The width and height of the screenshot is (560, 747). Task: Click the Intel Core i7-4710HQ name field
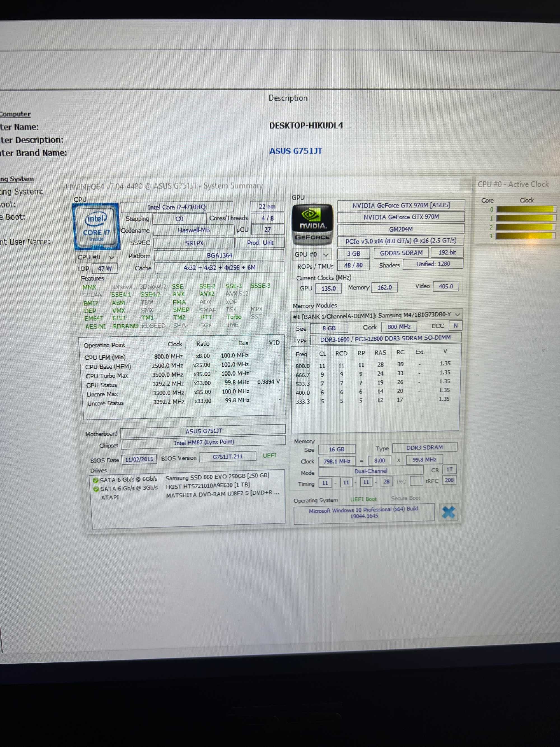coord(177,207)
